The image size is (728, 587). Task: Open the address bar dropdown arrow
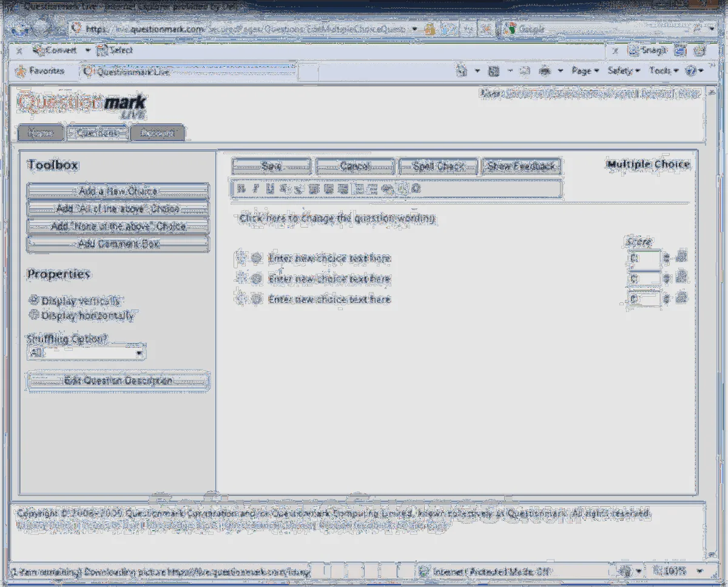tap(414, 29)
